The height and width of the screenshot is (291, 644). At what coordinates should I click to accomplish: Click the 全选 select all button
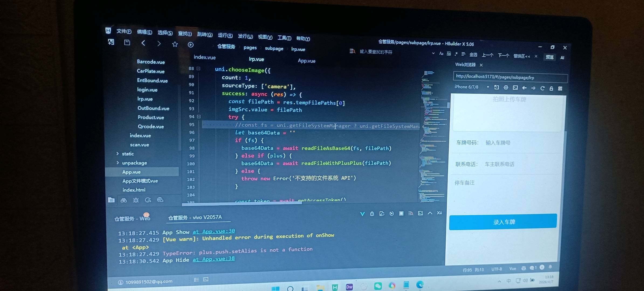click(x=473, y=55)
